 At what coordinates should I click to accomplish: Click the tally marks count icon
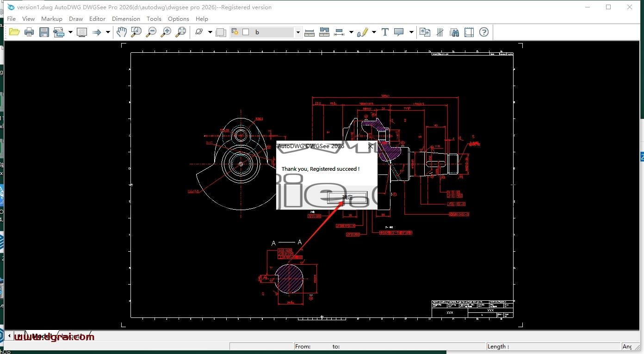440,32
